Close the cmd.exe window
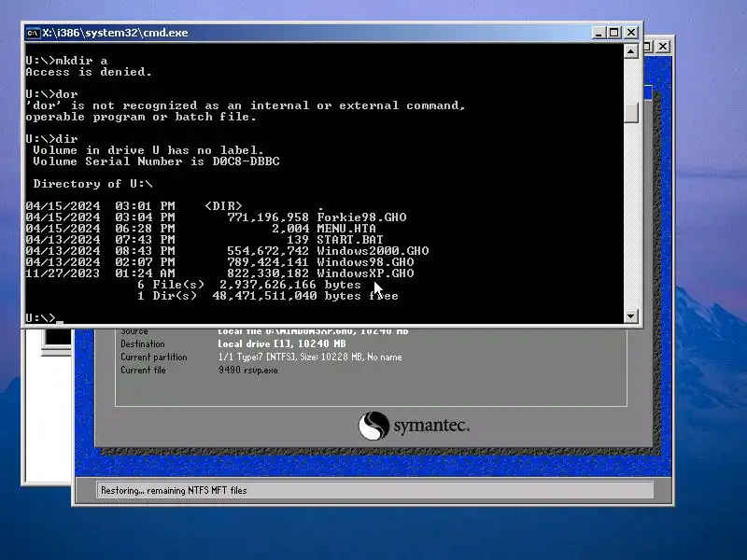Screen dimensions: 747x560 [631, 33]
